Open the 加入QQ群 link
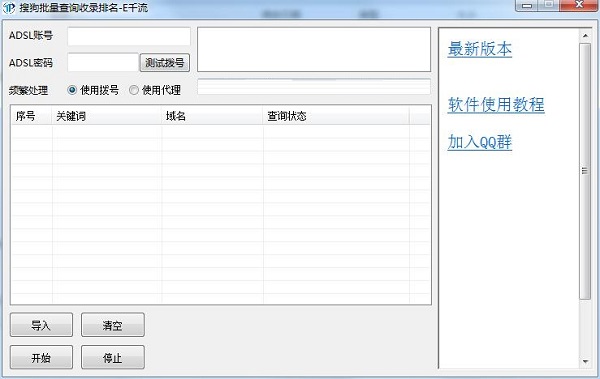This screenshot has height=379, width=600. coord(479,142)
